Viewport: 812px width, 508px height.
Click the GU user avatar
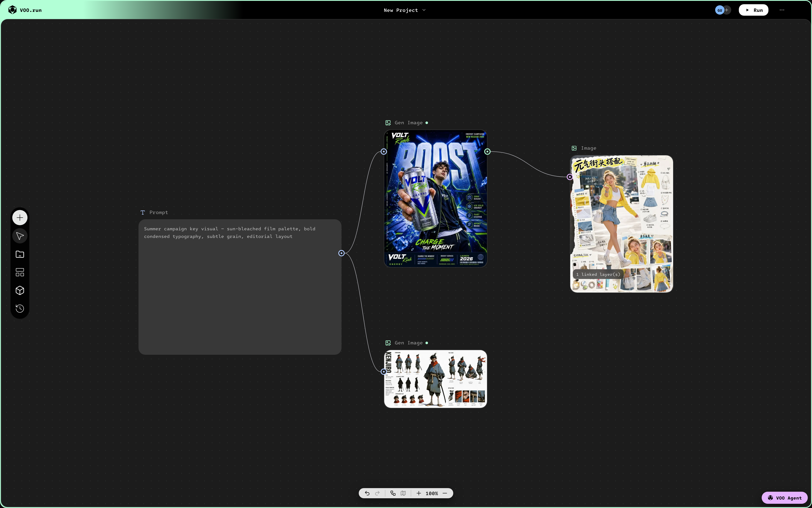pos(719,10)
